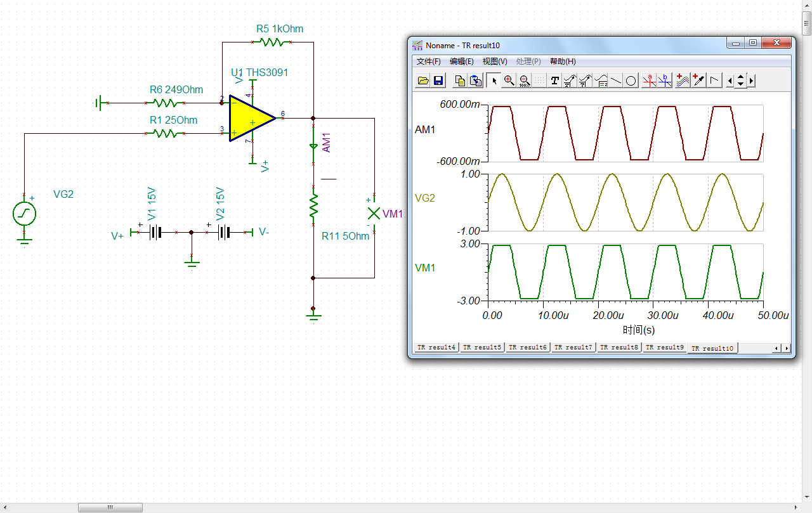Select the THS3091 op-amp U1 symbol
This screenshot has height=513, width=812.
click(252, 118)
